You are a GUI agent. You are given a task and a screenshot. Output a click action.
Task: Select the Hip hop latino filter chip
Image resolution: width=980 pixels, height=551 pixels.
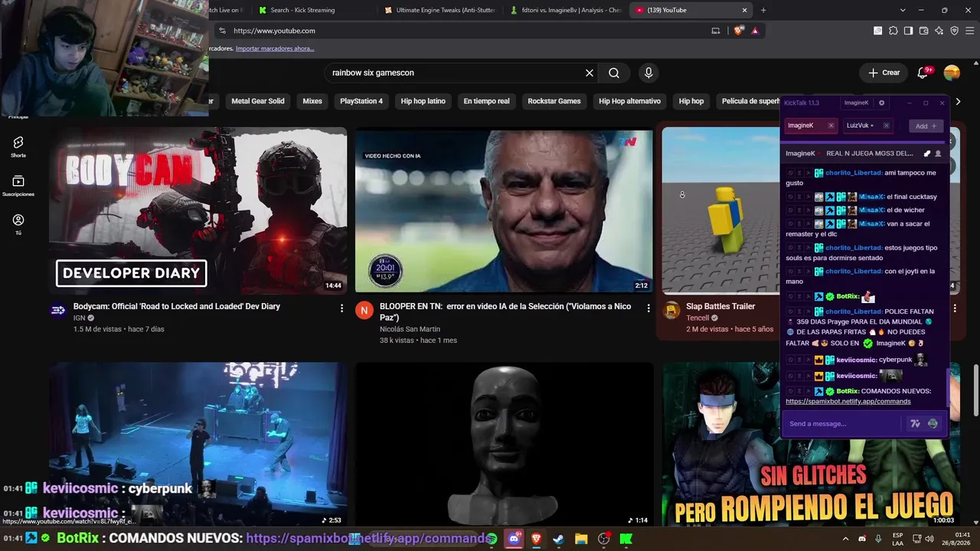click(423, 101)
